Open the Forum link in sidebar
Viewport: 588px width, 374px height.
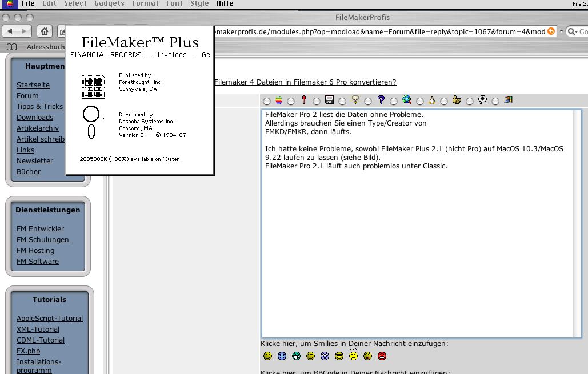click(x=27, y=96)
